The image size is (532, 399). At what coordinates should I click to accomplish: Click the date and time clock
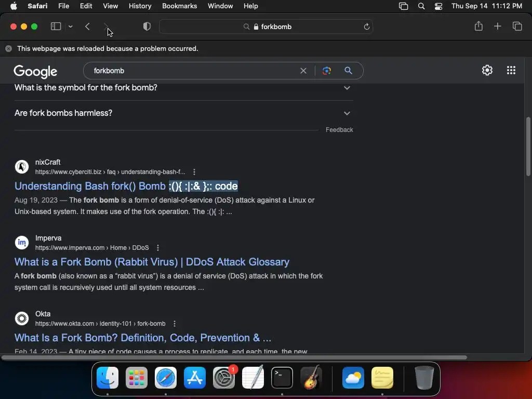pyautogui.click(x=486, y=6)
